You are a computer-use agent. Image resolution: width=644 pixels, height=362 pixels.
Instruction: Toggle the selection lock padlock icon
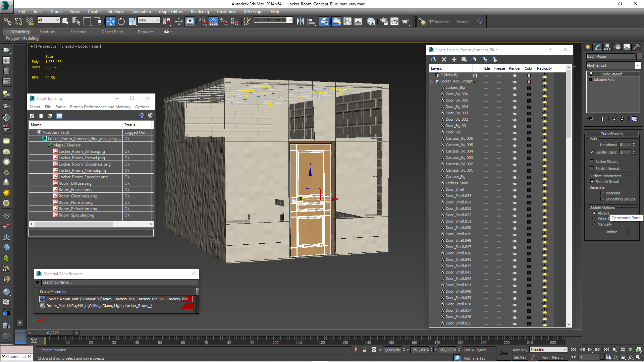pyautogui.click(x=365, y=350)
